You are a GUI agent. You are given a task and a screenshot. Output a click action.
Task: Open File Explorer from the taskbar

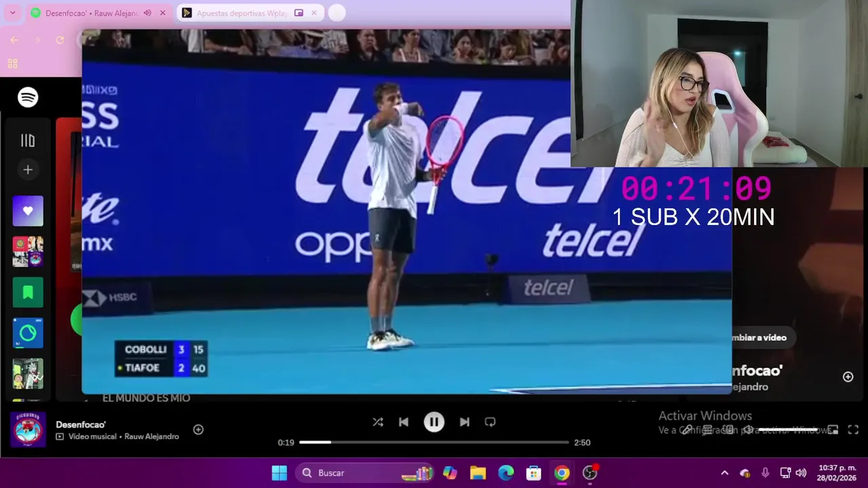(478, 473)
